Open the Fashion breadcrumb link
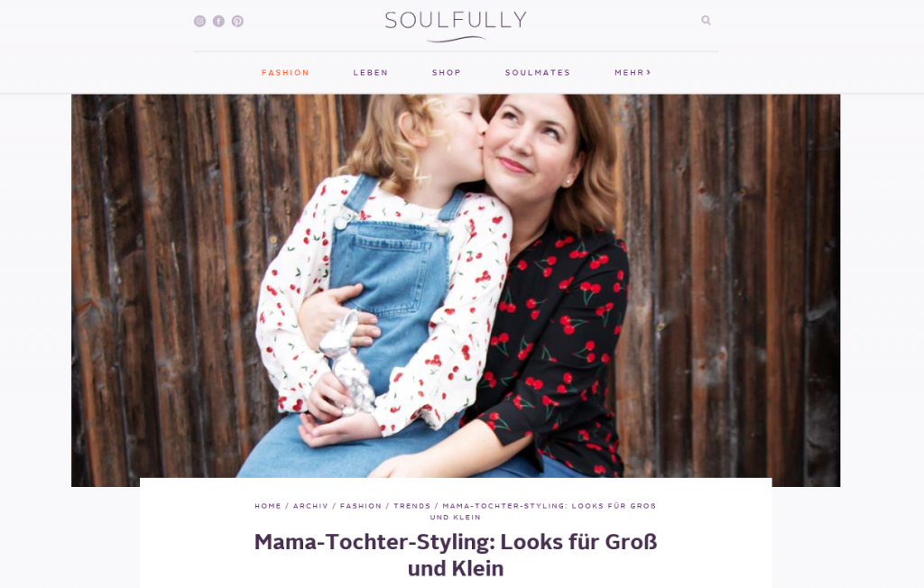 pyautogui.click(x=361, y=506)
